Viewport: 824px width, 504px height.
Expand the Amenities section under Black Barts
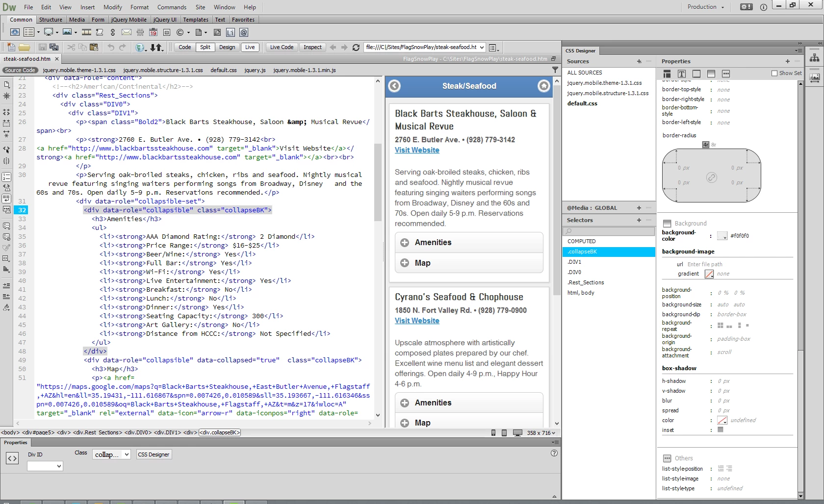[469, 243]
